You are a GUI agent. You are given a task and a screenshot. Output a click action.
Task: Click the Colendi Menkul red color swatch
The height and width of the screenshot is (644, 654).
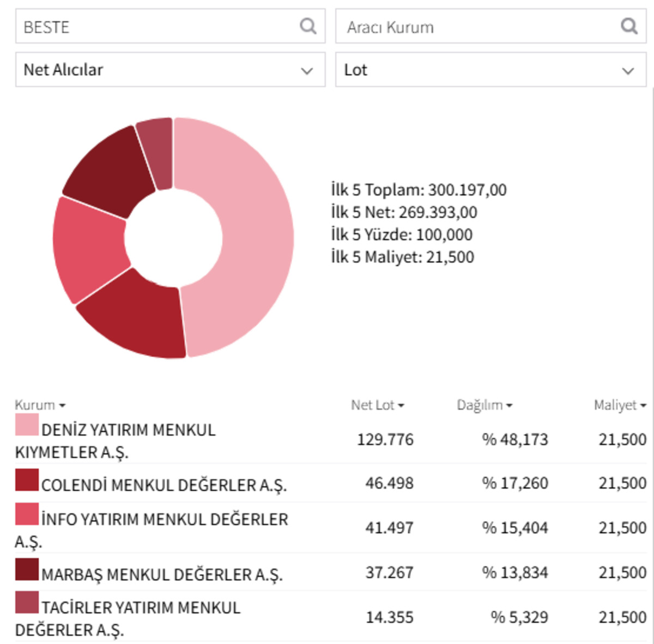[x=27, y=480]
